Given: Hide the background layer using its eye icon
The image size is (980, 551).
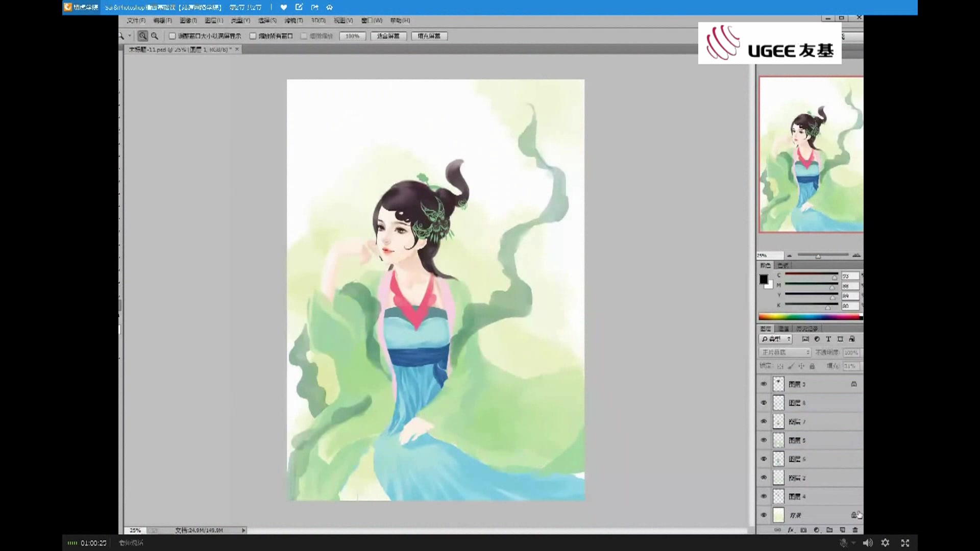Looking at the screenshot, I should (x=764, y=515).
